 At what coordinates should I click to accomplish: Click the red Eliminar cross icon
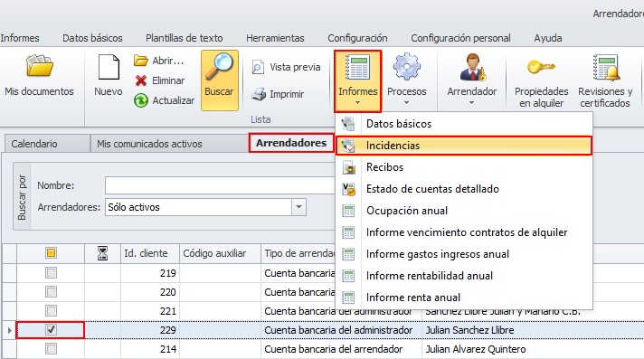141,80
